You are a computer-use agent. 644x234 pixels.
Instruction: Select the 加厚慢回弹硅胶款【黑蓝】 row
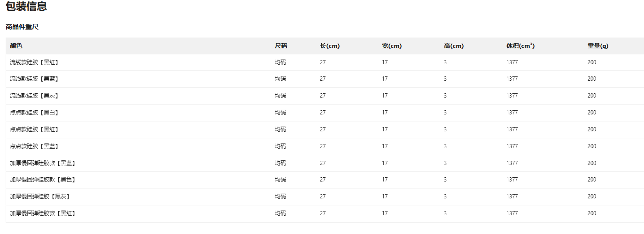[43, 163]
